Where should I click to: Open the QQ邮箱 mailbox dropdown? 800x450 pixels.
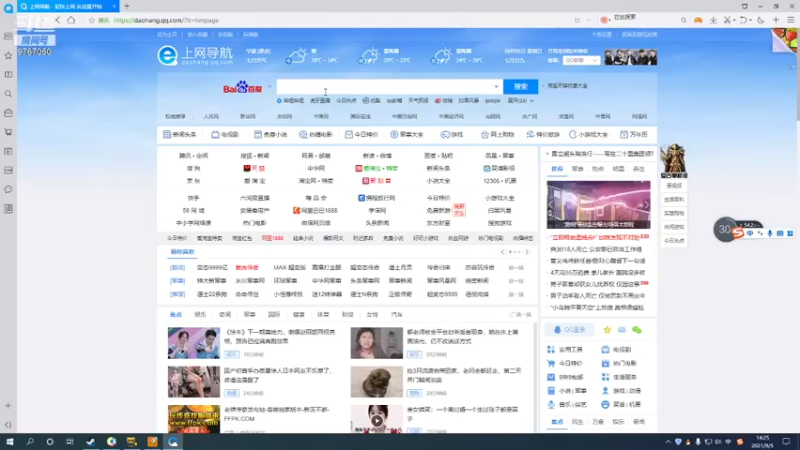coord(581,60)
